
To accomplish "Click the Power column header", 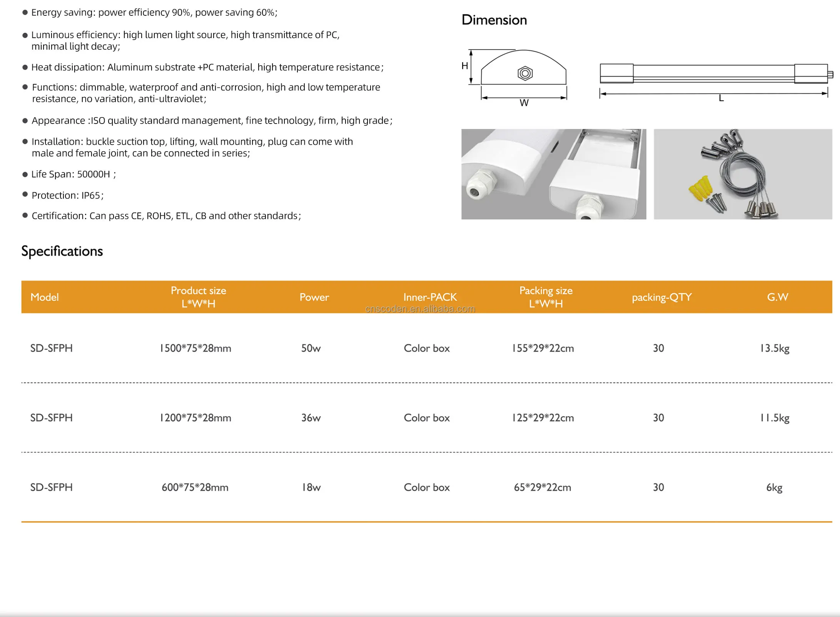I will (x=314, y=297).
